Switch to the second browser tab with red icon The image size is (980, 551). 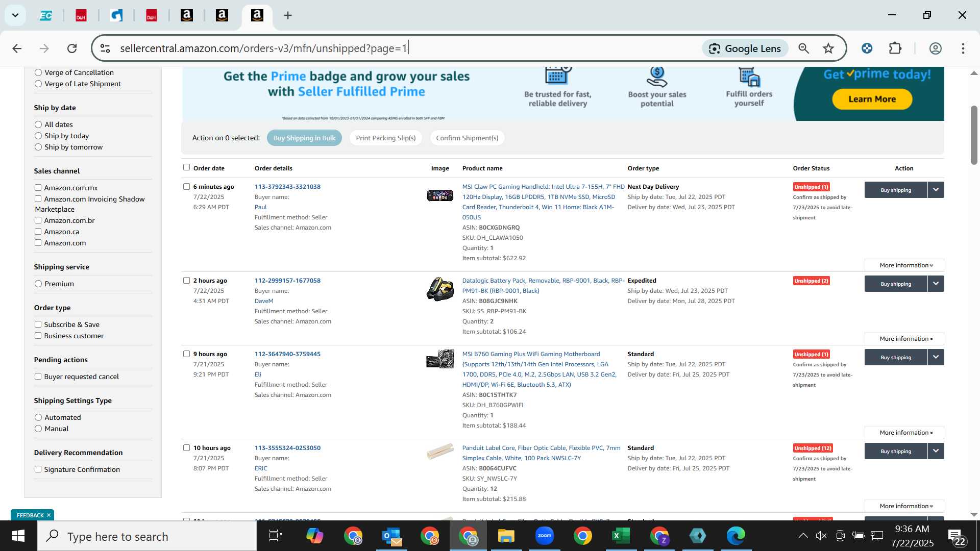pos(81,15)
